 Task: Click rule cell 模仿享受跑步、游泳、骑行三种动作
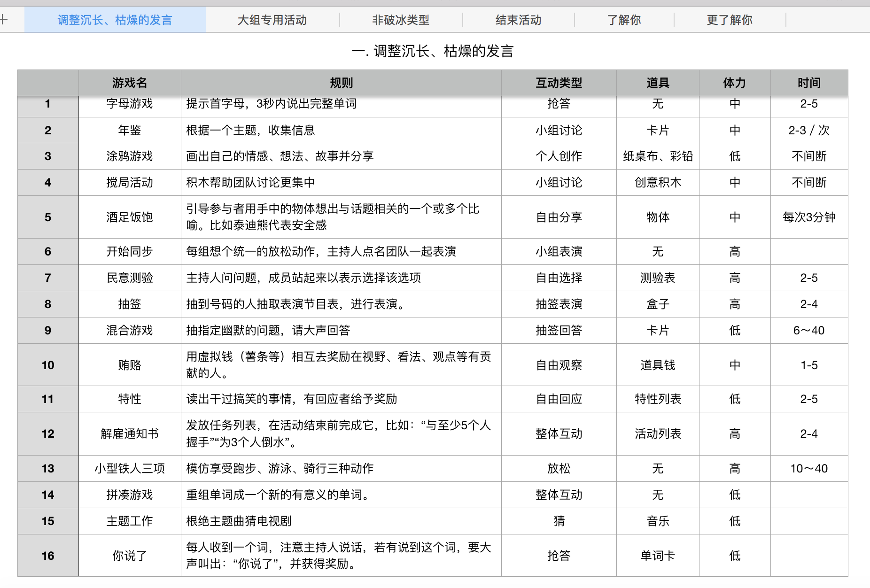point(341,468)
